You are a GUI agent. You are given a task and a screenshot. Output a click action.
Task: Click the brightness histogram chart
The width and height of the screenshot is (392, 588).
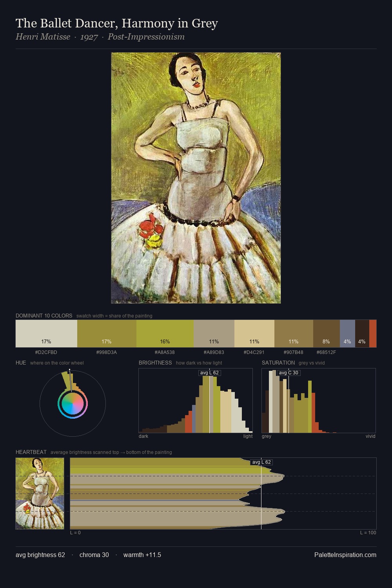point(196,401)
